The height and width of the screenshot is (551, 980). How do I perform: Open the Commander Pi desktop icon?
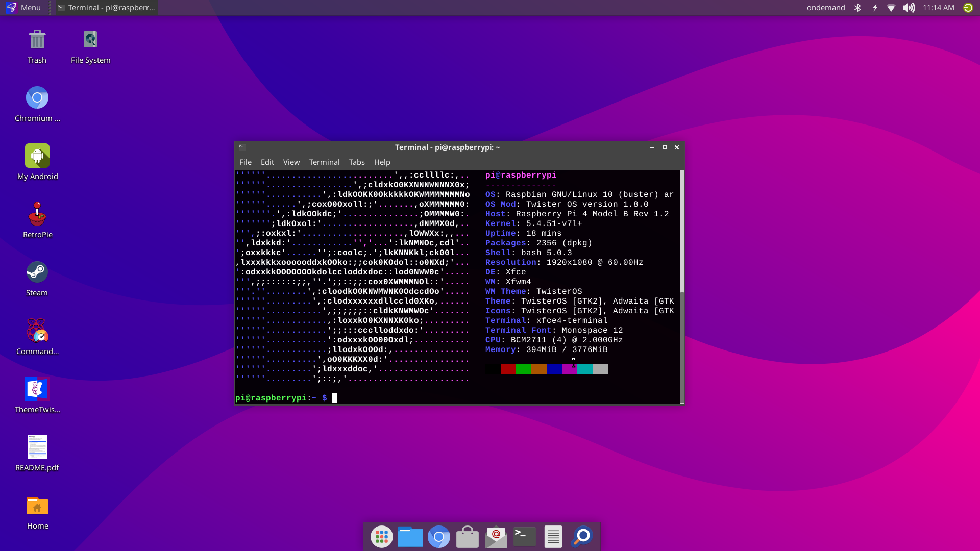click(x=37, y=331)
